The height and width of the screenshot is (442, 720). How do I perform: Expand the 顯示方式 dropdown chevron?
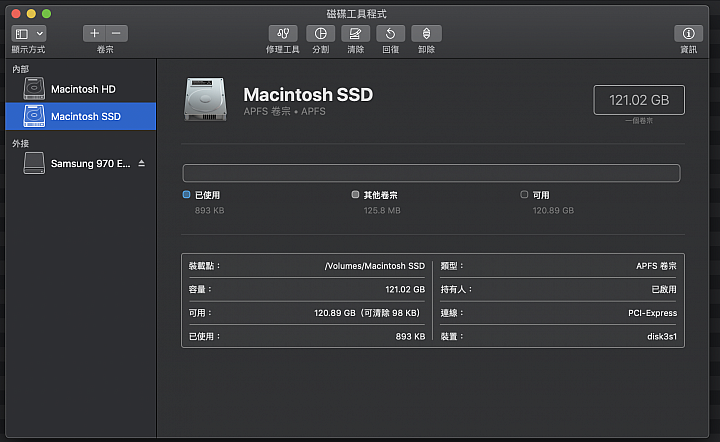pyautogui.click(x=40, y=34)
